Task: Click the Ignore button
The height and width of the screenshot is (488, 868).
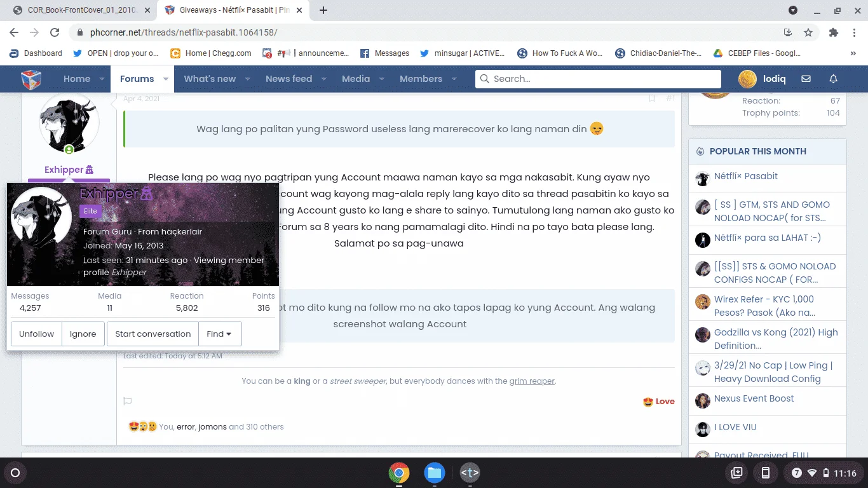Action: point(83,334)
